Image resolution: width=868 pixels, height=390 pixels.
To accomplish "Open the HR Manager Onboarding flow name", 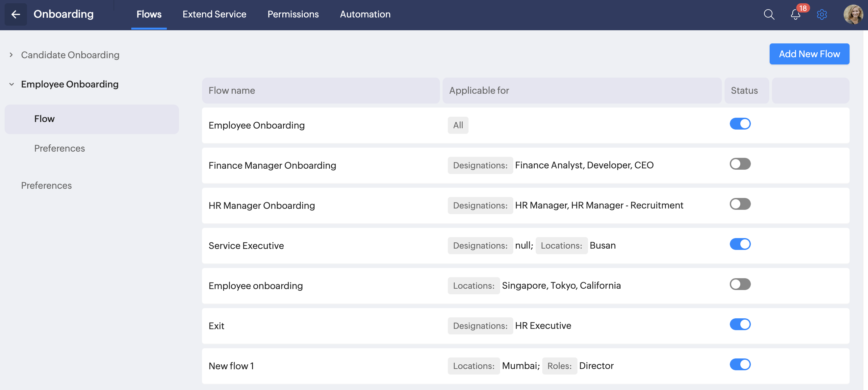I will pyautogui.click(x=262, y=206).
